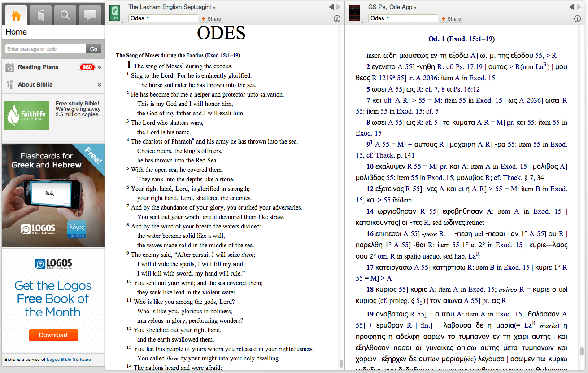The width and height of the screenshot is (588, 373).
Task: Go to previous page in left panel
Action: (x=331, y=7)
